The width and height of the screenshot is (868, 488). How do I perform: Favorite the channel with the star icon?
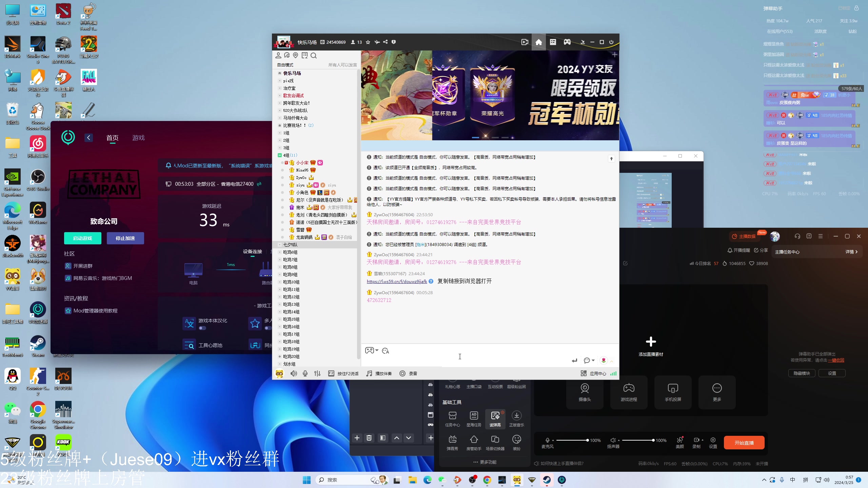click(x=368, y=42)
